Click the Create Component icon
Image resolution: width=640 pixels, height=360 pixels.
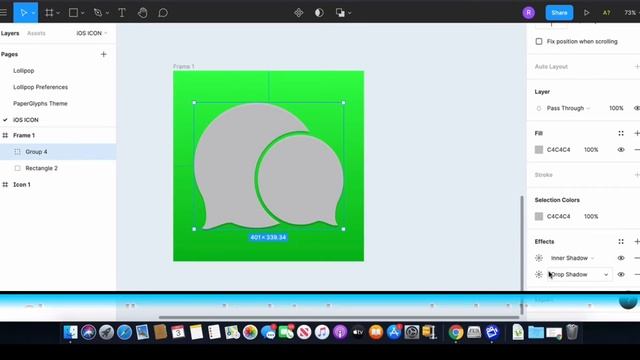pyautogui.click(x=299, y=13)
